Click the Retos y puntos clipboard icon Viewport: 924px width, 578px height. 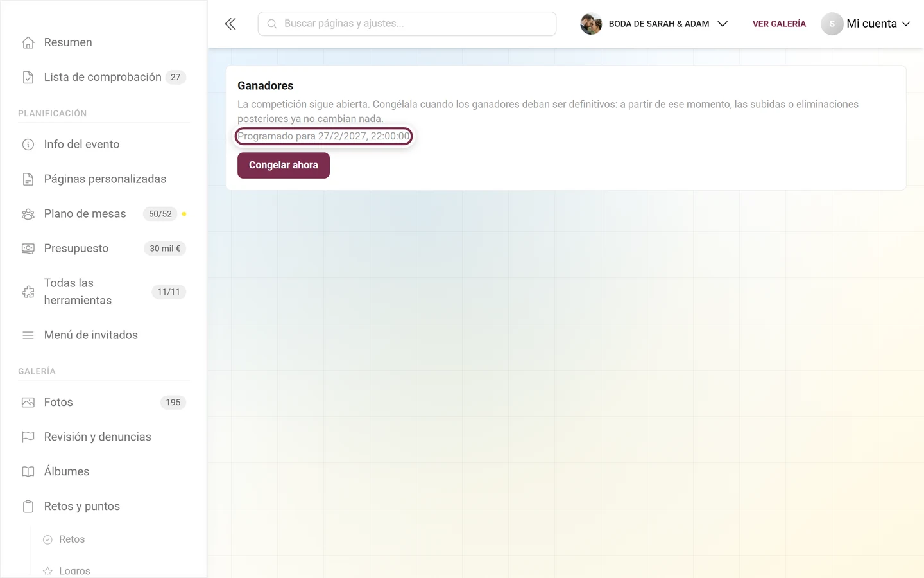click(x=28, y=507)
